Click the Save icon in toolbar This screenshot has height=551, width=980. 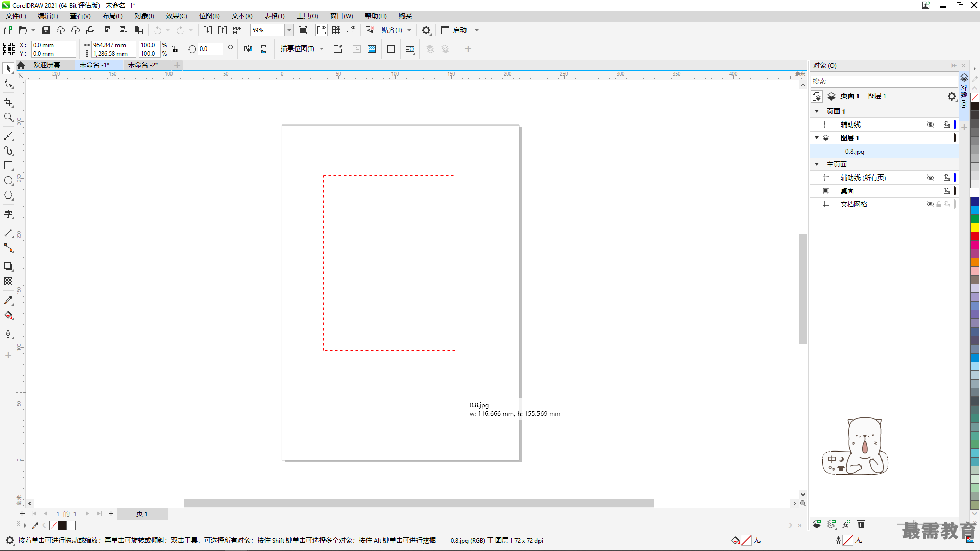coord(46,30)
